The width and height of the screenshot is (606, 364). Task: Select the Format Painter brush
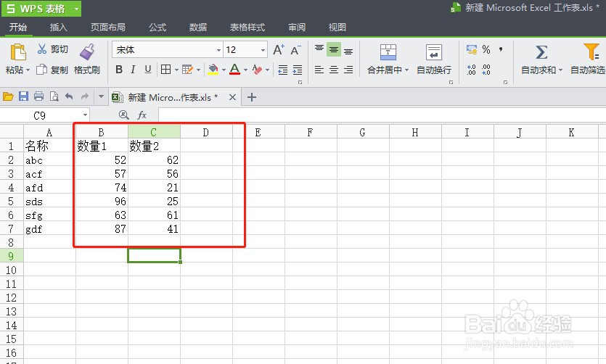(x=87, y=51)
